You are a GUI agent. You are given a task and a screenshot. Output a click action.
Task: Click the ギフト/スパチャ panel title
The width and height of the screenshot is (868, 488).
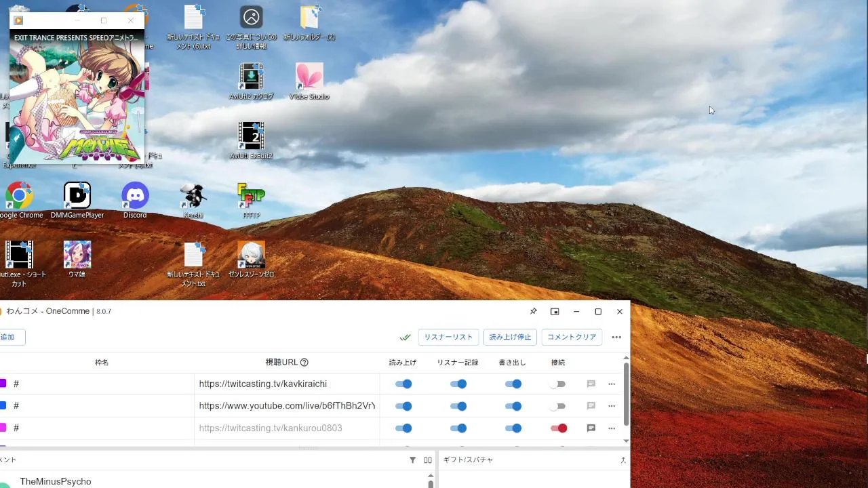pyautogui.click(x=468, y=460)
